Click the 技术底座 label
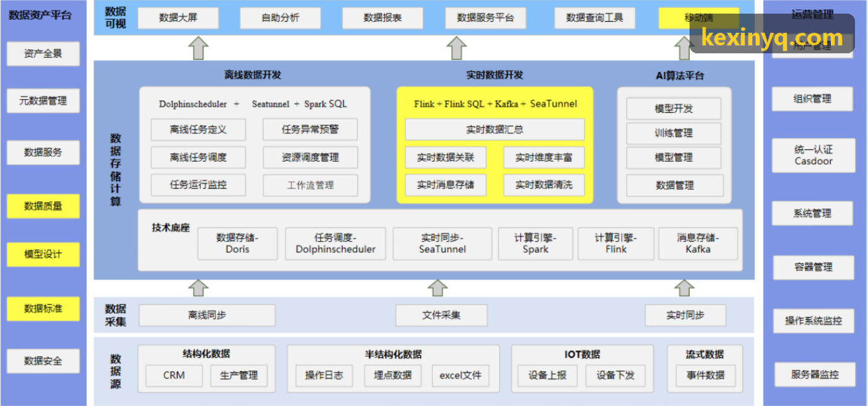 pos(170,227)
